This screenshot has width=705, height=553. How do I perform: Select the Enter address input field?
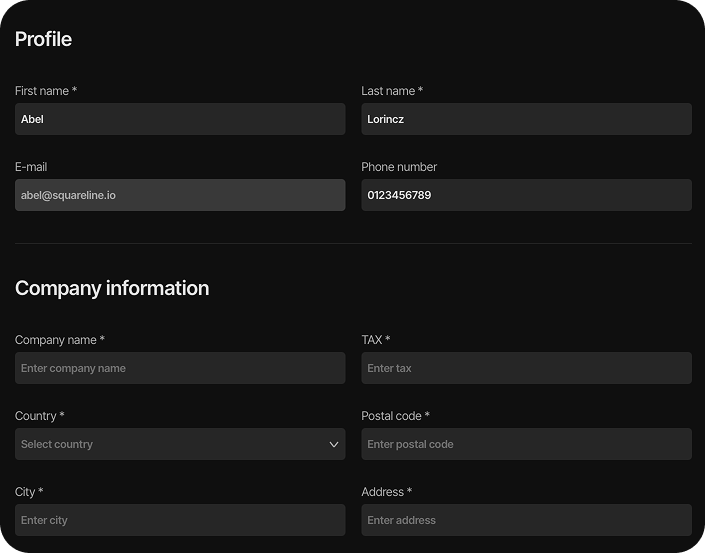(526, 520)
